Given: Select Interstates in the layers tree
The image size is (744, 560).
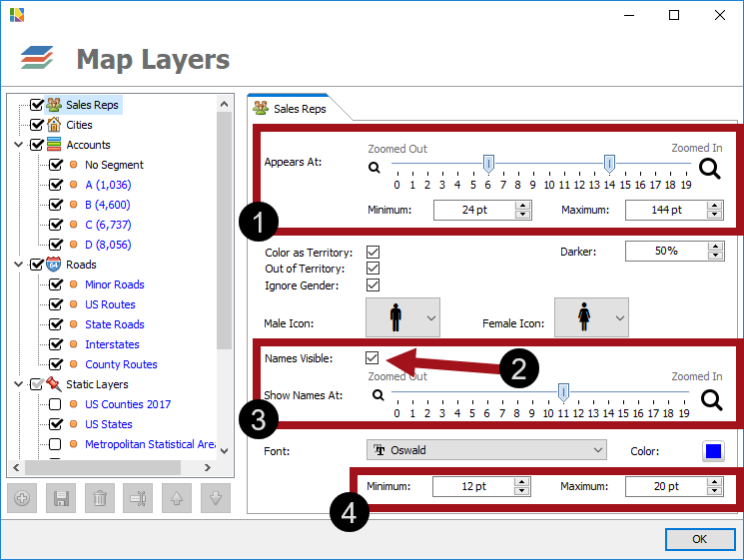Looking at the screenshot, I should point(112,344).
